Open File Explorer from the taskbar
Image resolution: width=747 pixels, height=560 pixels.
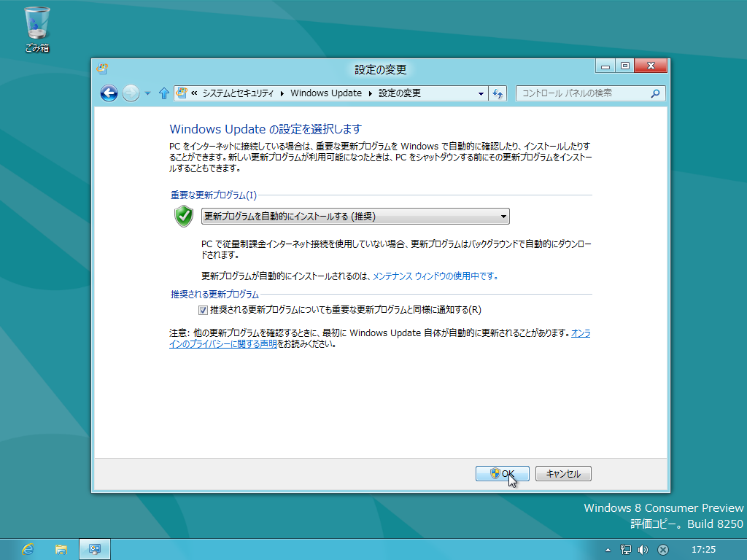pyautogui.click(x=61, y=550)
